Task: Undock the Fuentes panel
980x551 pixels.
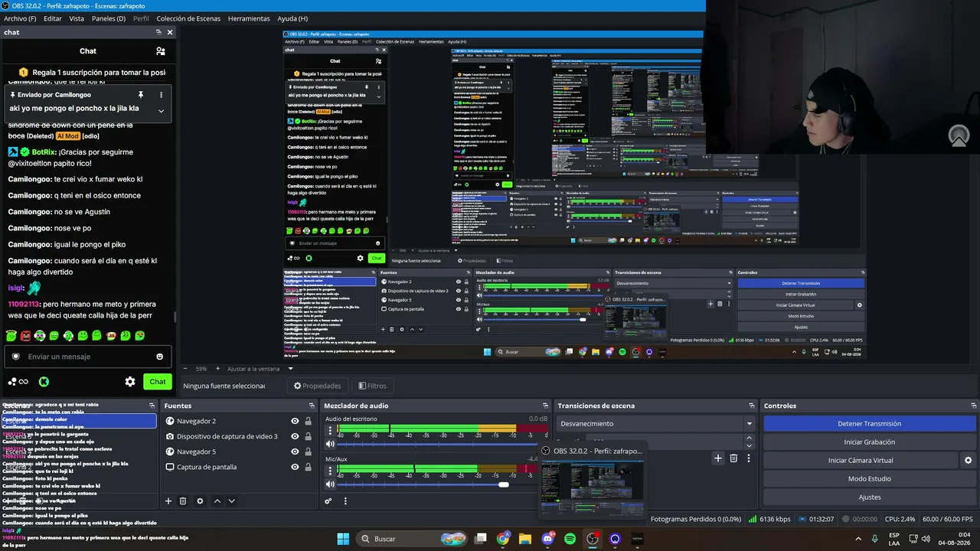Action: click(312, 406)
